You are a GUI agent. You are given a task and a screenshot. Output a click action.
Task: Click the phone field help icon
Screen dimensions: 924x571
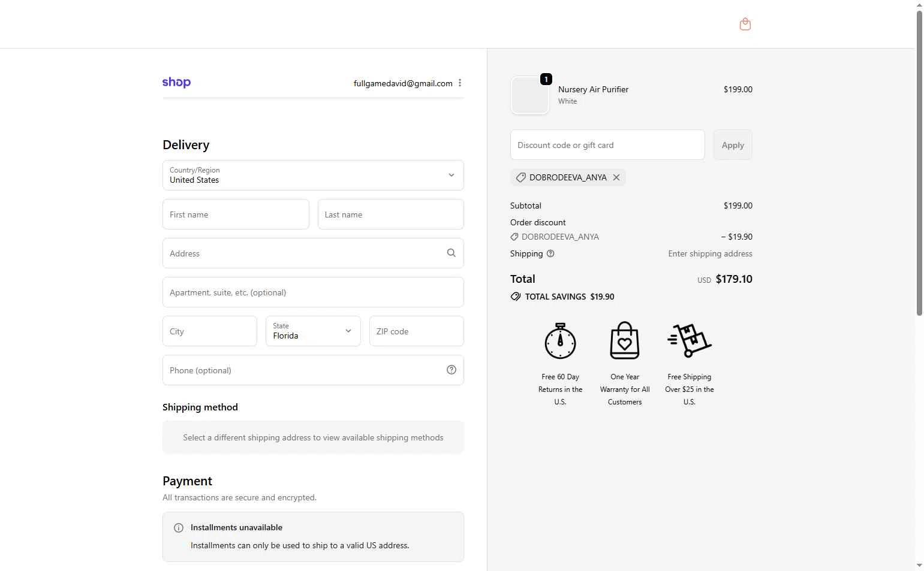pyautogui.click(x=451, y=370)
